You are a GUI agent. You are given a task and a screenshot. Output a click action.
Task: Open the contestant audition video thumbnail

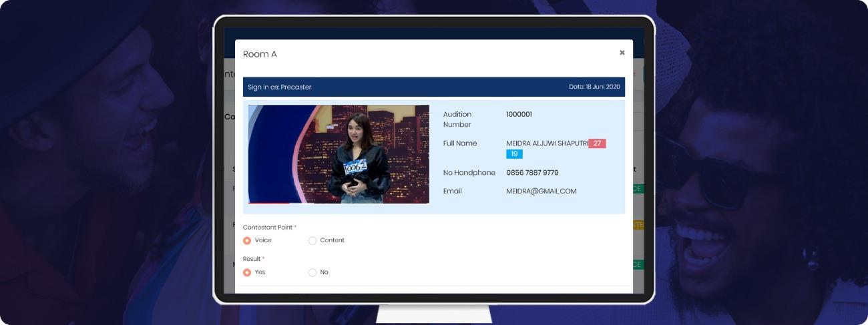coord(339,154)
